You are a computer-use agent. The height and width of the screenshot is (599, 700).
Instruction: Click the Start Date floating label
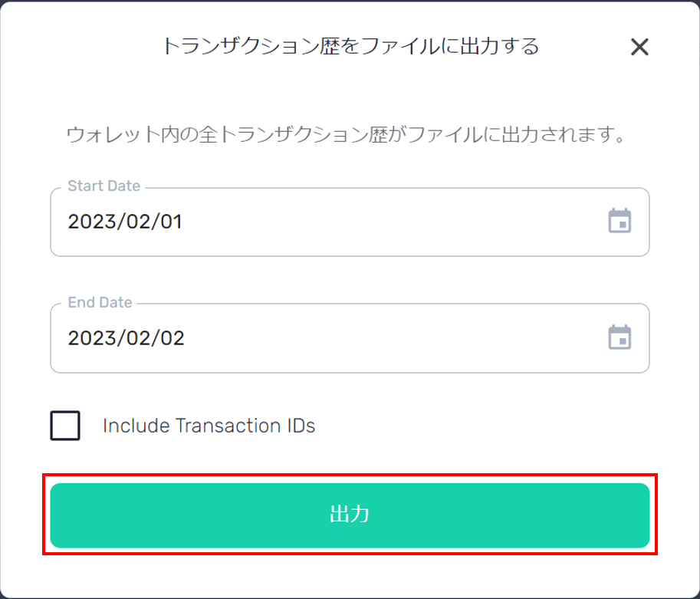pos(104,186)
